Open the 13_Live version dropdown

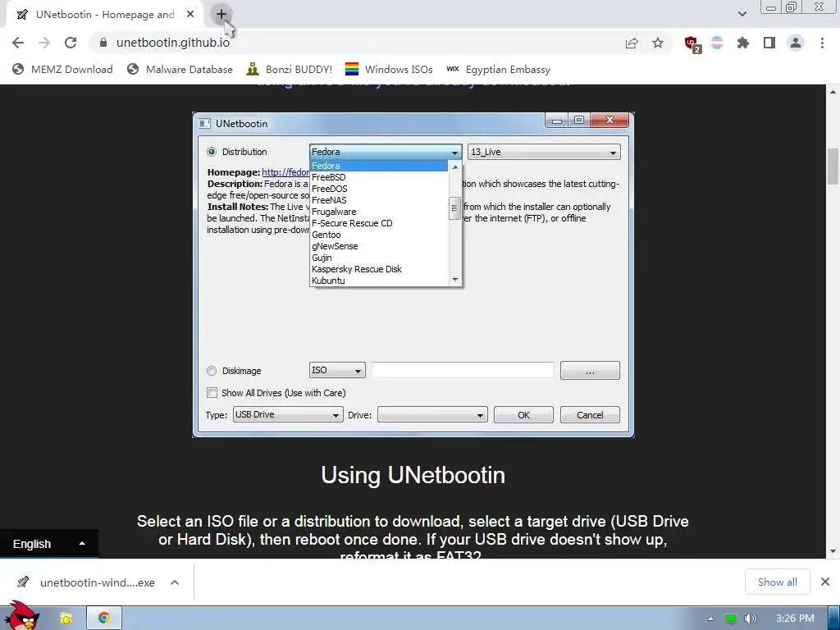point(544,152)
